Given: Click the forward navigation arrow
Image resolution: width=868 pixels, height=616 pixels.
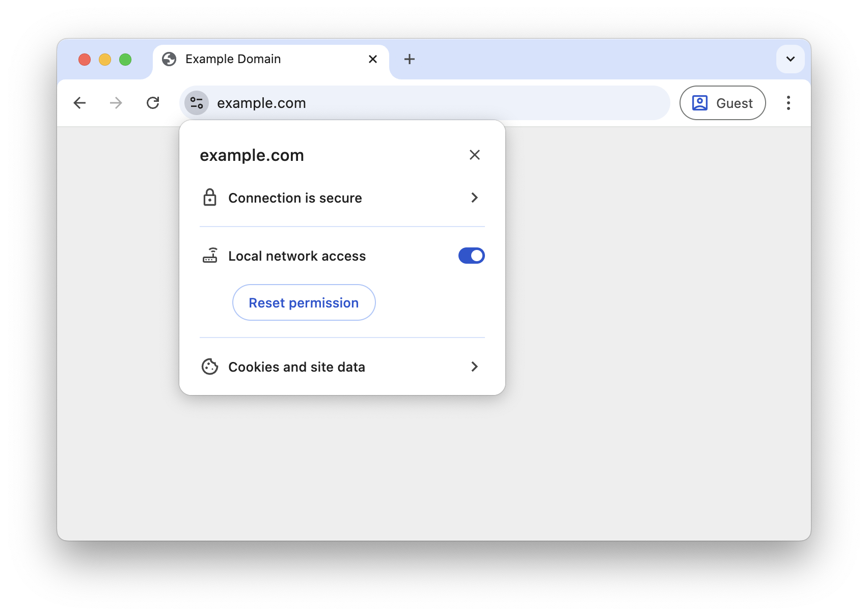Looking at the screenshot, I should (116, 103).
